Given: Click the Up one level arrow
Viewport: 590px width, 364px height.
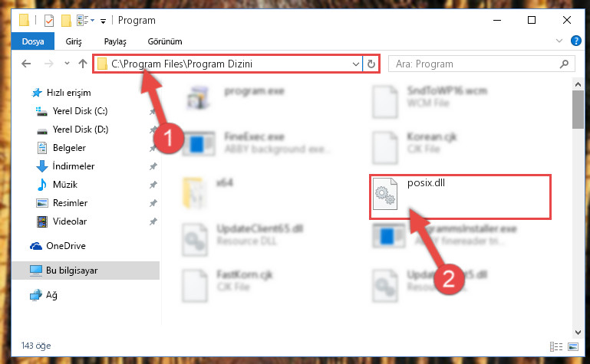Looking at the screenshot, I should (x=83, y=64).
